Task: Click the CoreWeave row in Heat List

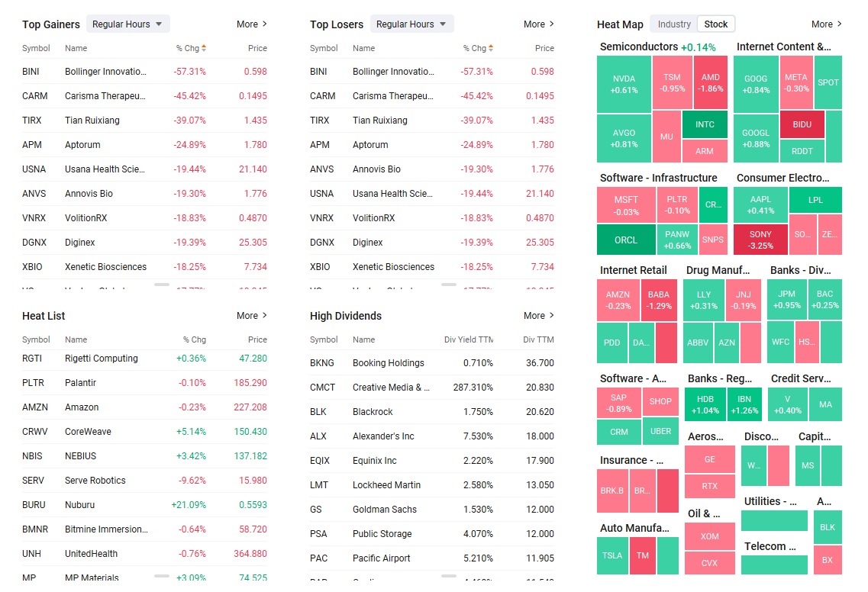Action: [x=88, y=432]
